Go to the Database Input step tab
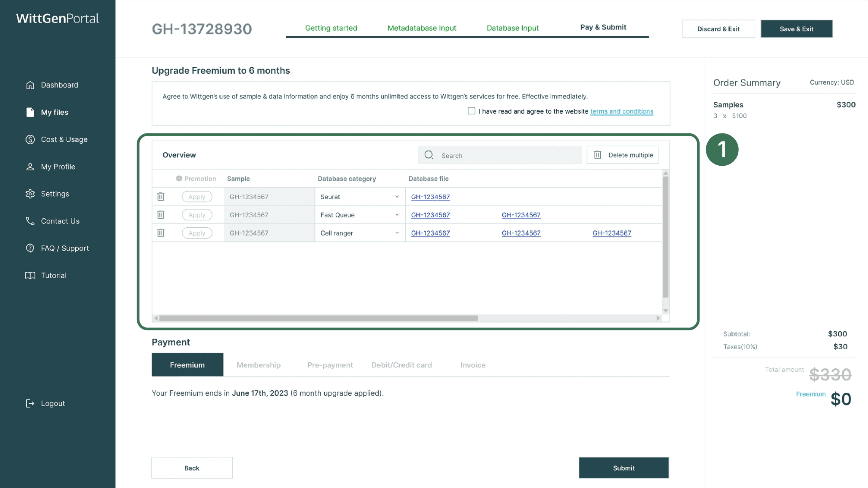Screen dimensions: 868x488 tap(512, 28)
